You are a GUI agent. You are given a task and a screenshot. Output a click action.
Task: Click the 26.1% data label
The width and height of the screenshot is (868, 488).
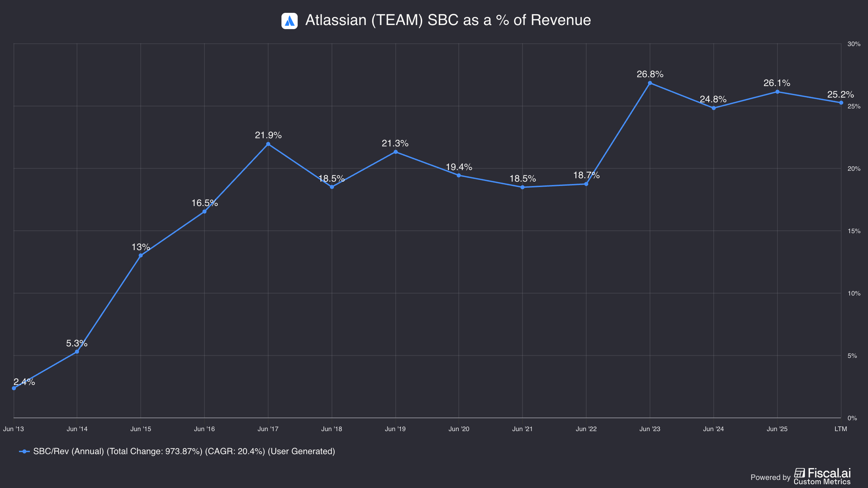[777, 83]
